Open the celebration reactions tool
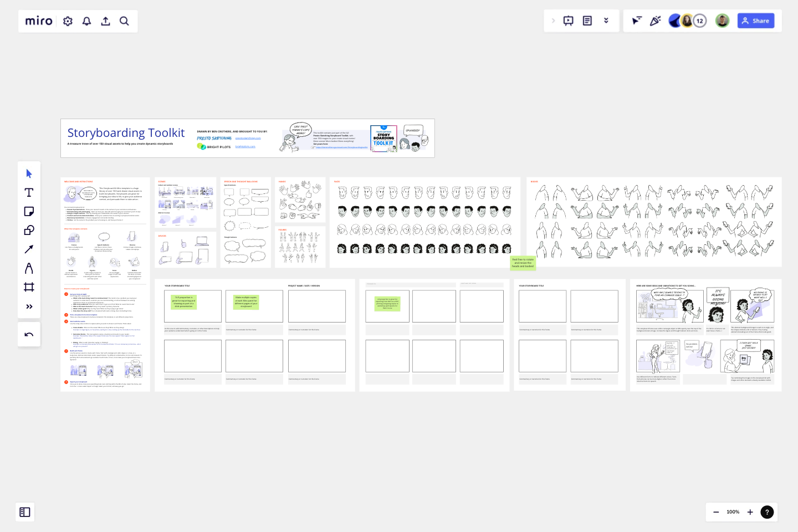Image resolution: width=798 pixels, height=532 pixels. [x=655, y=21]
